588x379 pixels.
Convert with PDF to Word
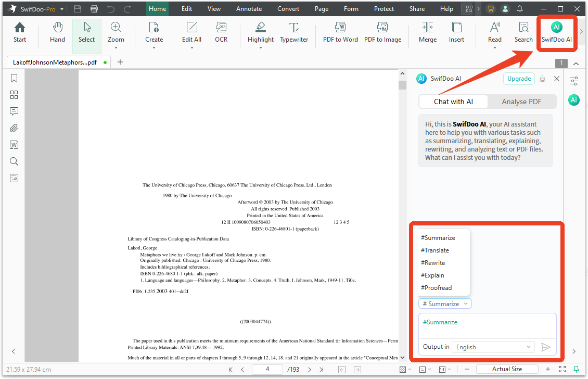(340, 33)
